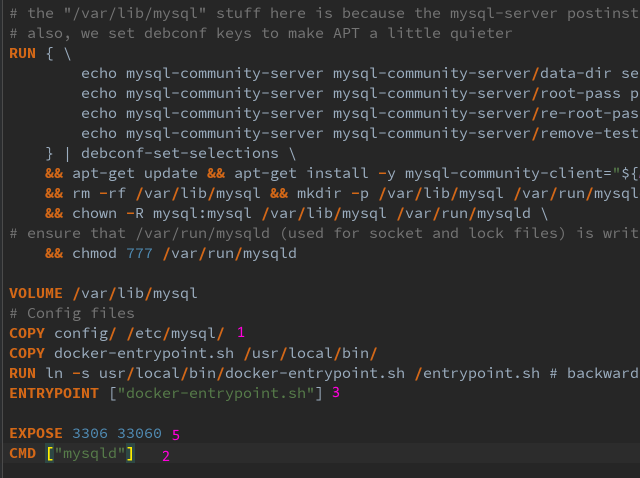Click the pink annotation number 5
This screenshot has width=640, height=478.
pos(176,435)
